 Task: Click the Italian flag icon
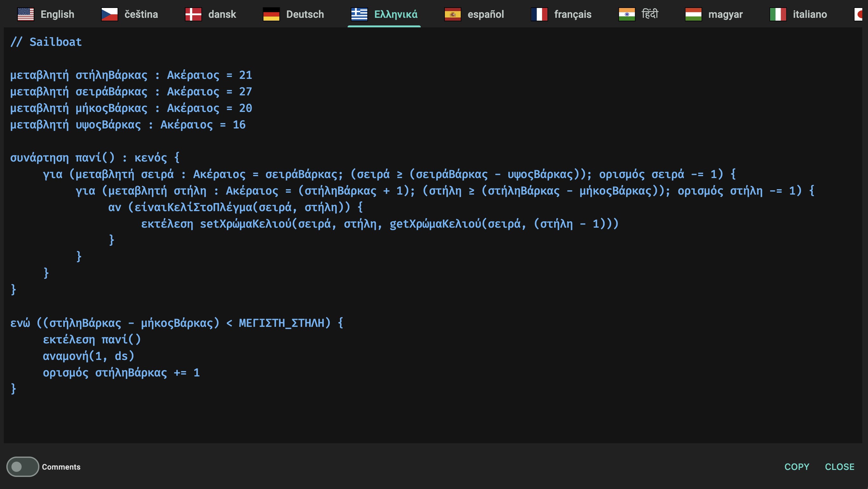click(778, 14)
